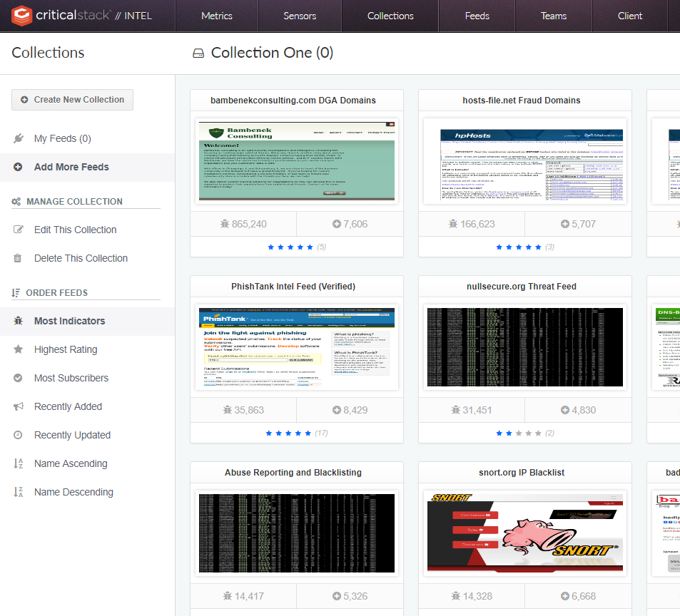Viewport: 680px width, 616px height.
Task: Sort feeds by Most Indicators
Action: (x=70, y=321)
